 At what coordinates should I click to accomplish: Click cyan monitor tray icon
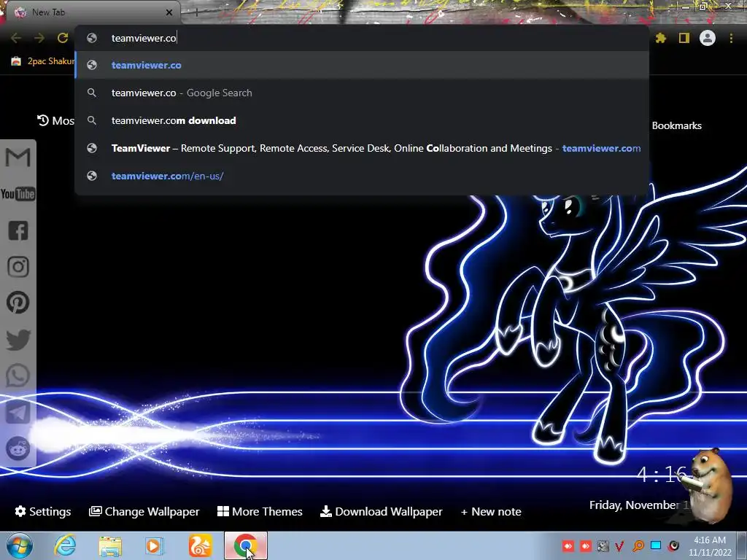656,545
